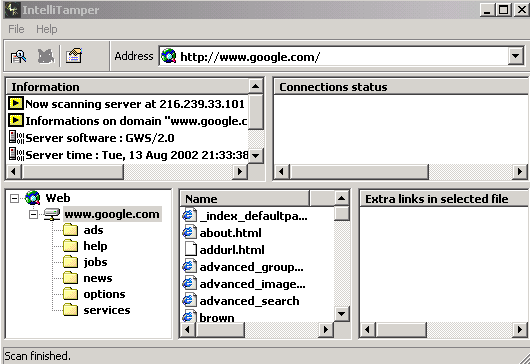The image size is (530, 364).
Task: Click the Server software : GWS/2.0 text
Action: tap(100, 138)
